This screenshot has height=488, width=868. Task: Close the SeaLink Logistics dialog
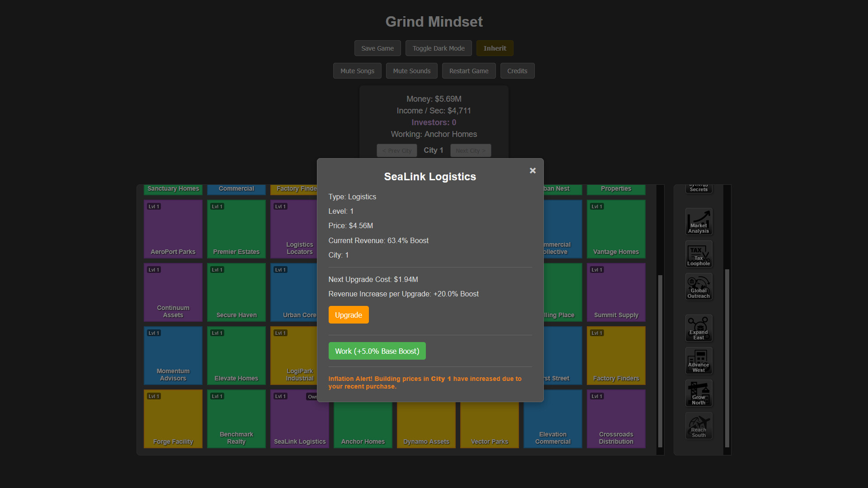[x=532, y=171]
